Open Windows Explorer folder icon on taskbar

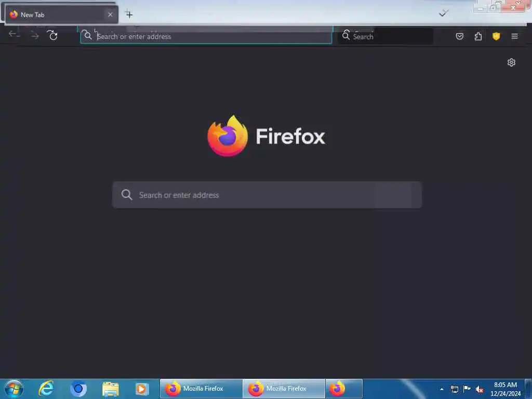110,389
